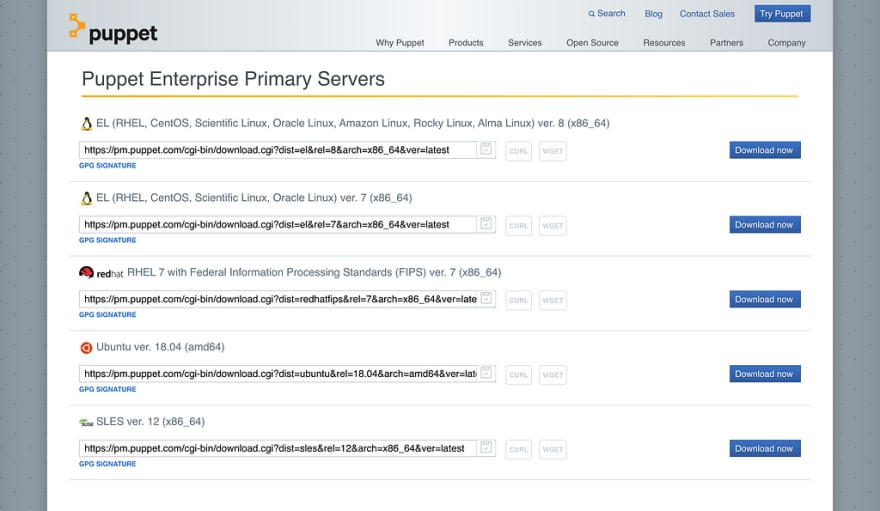Click 'EL (RHEL, CentOS...) ver. 7' title
Viewport: 880px width, 511px height.
click(x=254, y=198)
